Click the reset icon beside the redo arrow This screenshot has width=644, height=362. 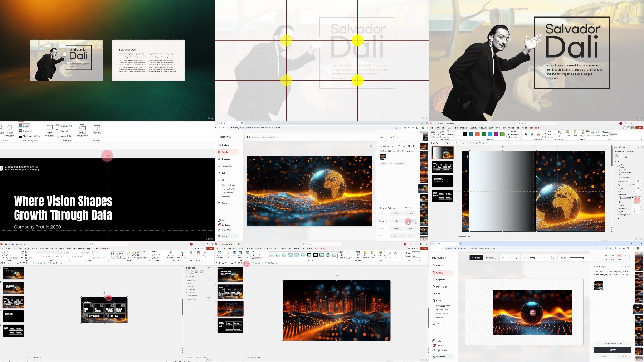[x=516, y=257]
